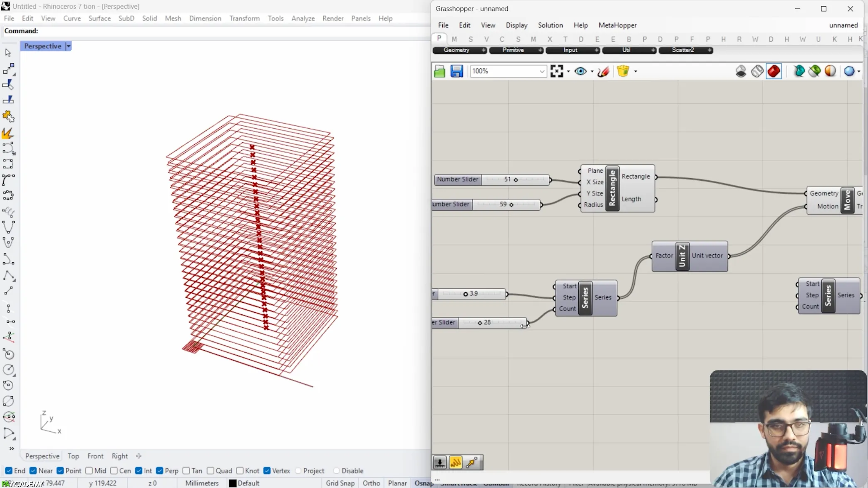This screenshot has width=868, height=488.
Task: Switch to the Top viewport tab
Action: pyautogui.click(x=73, y=456)
